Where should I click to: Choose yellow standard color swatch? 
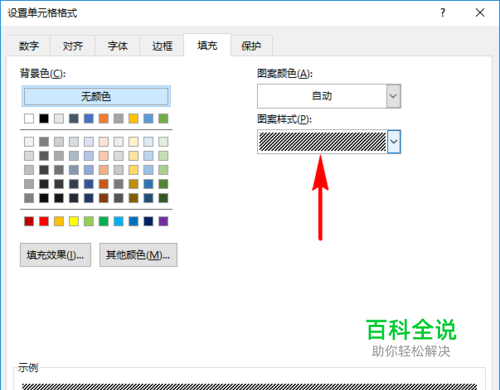click(74, 221)
